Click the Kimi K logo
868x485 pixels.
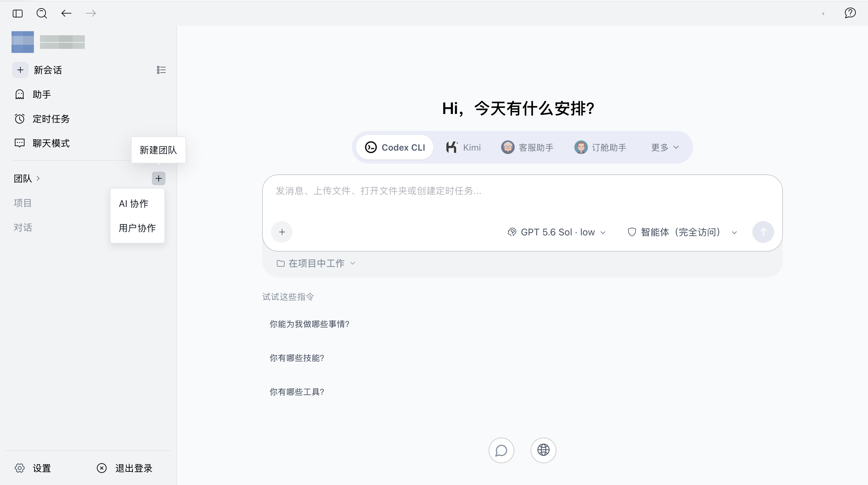452,147
